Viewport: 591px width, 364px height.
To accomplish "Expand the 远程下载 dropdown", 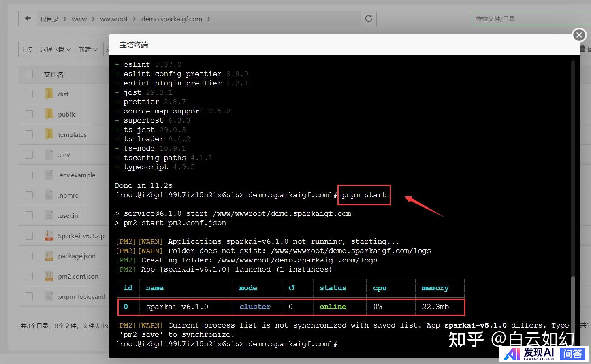I will point(55,49).
